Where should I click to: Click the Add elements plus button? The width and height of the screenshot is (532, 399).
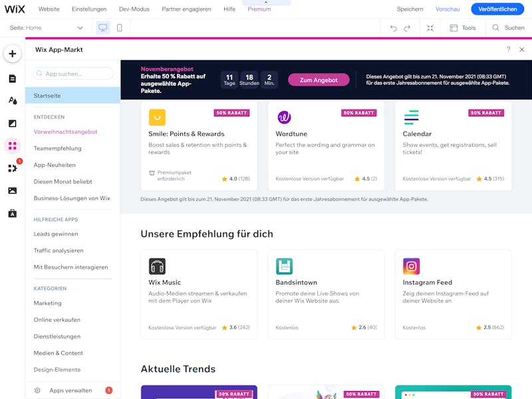click(x=13, y=54)
